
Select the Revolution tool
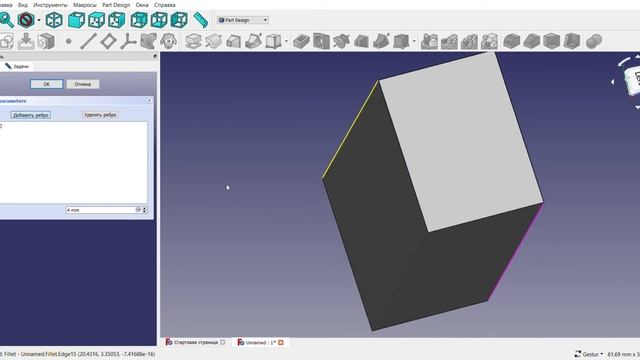[x=213, y=41]
